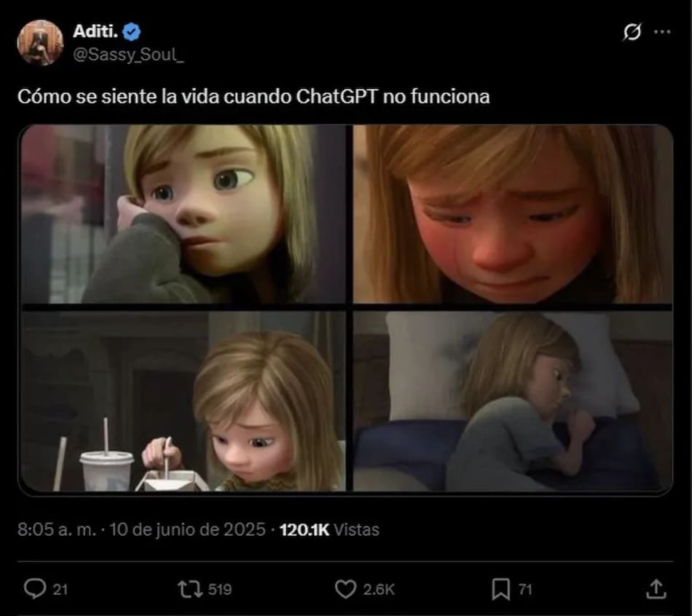Screen dimensions: 692x616
Task: Click the share upload arrow icon
Action: [655, 588]
